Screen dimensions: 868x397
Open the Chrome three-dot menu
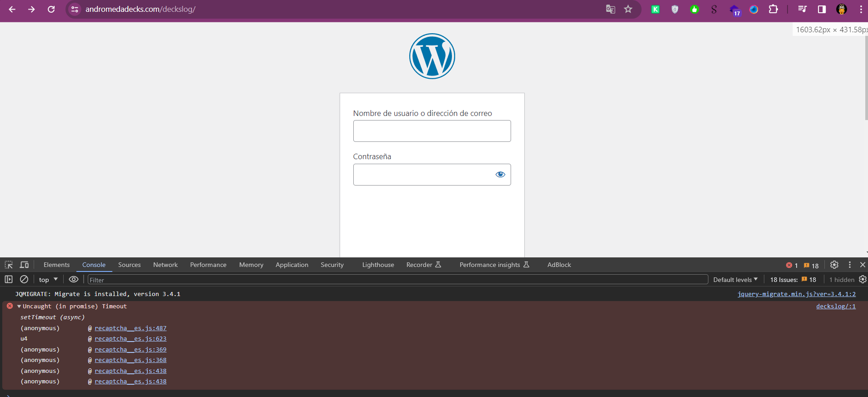pos(861,9)
